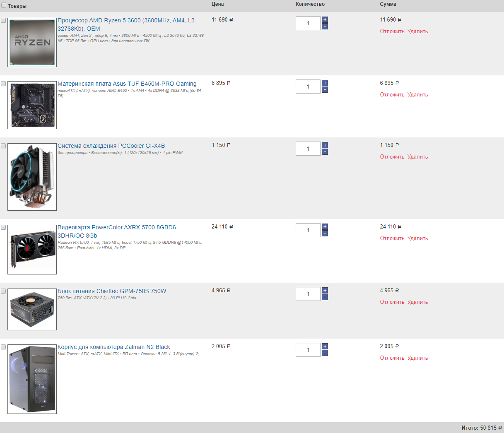Click the Количество column header
This screenshot has width=504, height=433.
click(x=310, y=4)
